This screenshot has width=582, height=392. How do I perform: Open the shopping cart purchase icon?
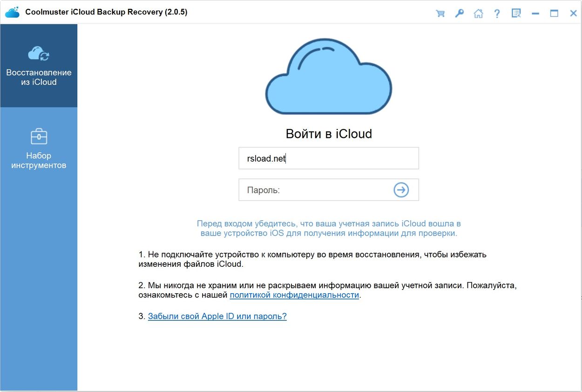tap(440, 13)
